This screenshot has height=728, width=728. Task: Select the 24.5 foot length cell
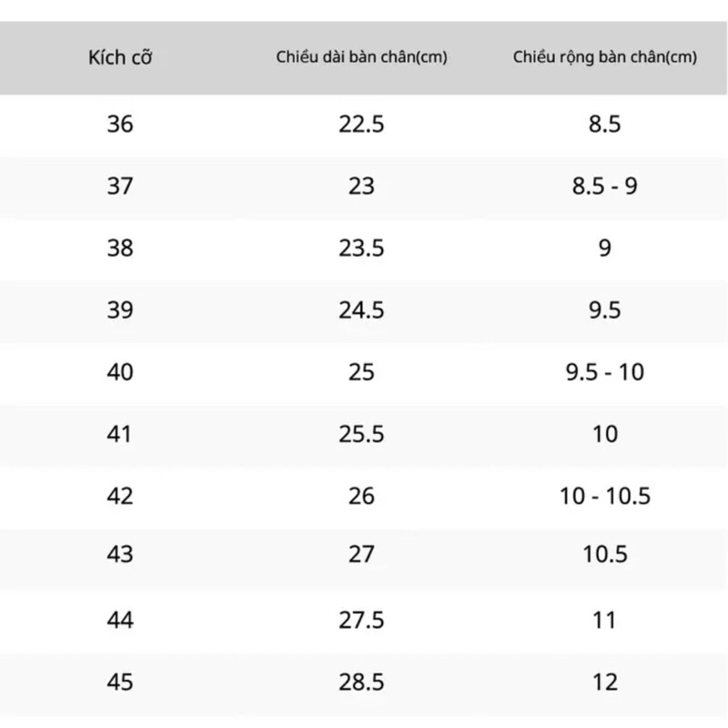coord(361,310)
